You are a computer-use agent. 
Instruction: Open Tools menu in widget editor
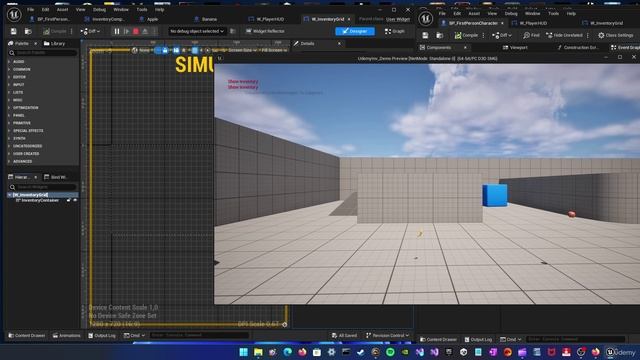[x=142, y=9]
